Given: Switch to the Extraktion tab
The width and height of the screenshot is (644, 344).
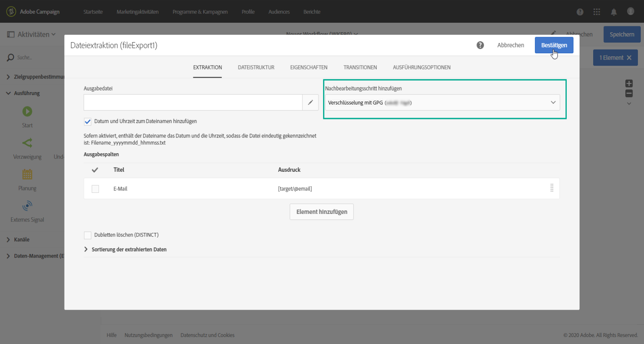Looking at the screenshot, I should pos(207,67).
